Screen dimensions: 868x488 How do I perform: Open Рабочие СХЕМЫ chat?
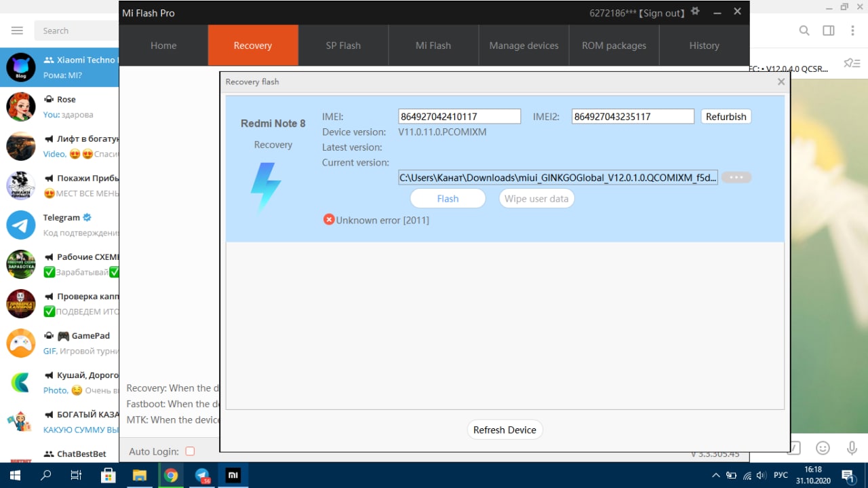click(60, 264)
